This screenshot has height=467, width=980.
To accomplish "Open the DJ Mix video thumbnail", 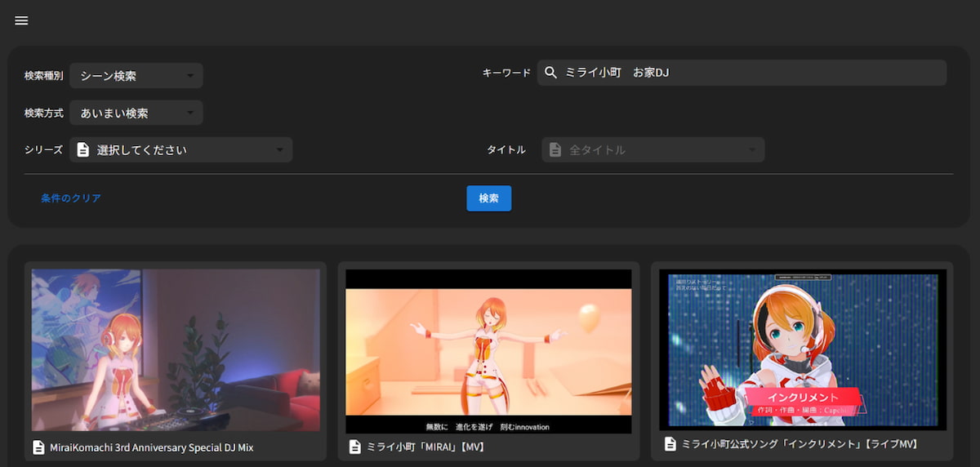I will [x=176, y=349].
